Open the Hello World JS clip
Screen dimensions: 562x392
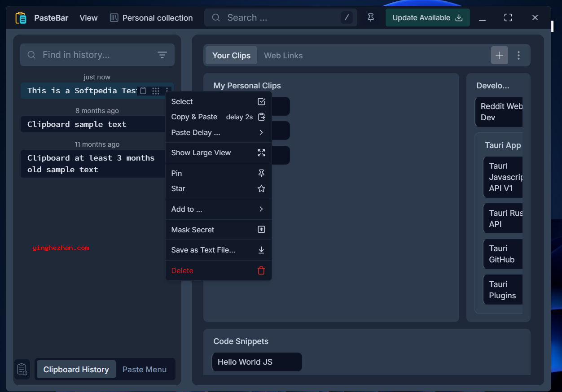[257, 362]
